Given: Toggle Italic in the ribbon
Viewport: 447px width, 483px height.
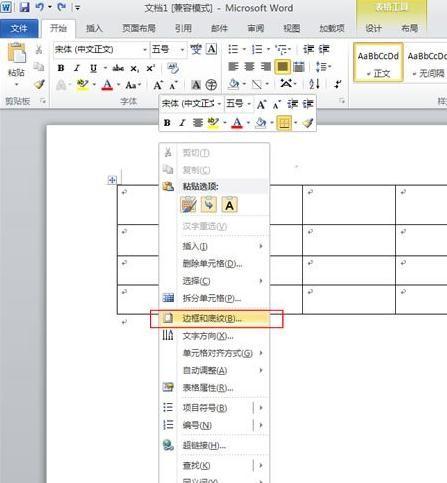Looking at the screenshot, I should 77,68.
